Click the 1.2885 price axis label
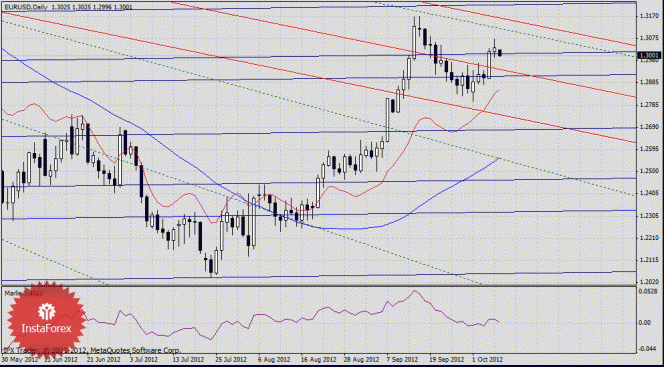This screenshot has width=664, height=367. (649, 82)
